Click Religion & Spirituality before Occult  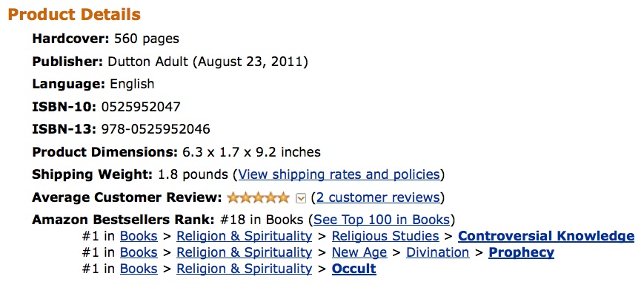(x=245, y=269)
